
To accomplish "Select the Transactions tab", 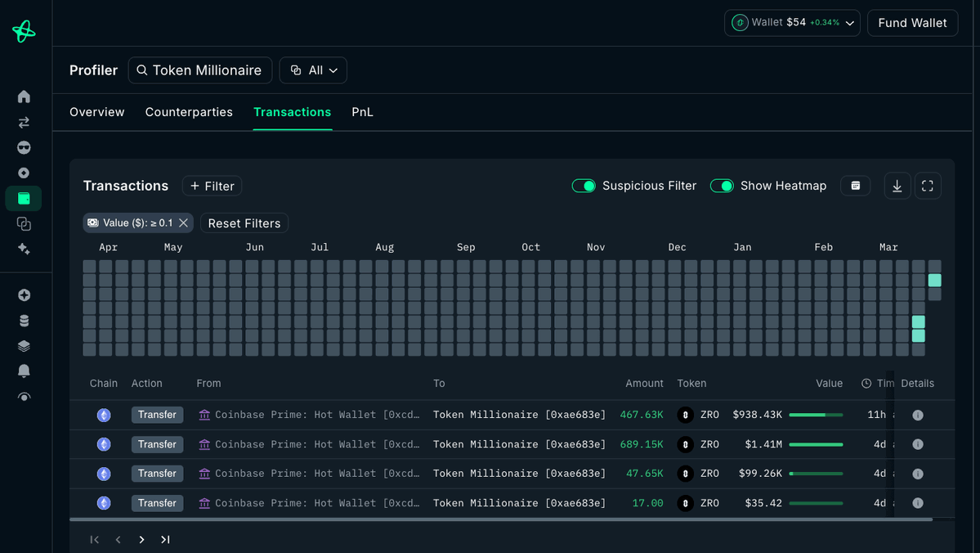I will pyautogui.click(x=292, y=112).
